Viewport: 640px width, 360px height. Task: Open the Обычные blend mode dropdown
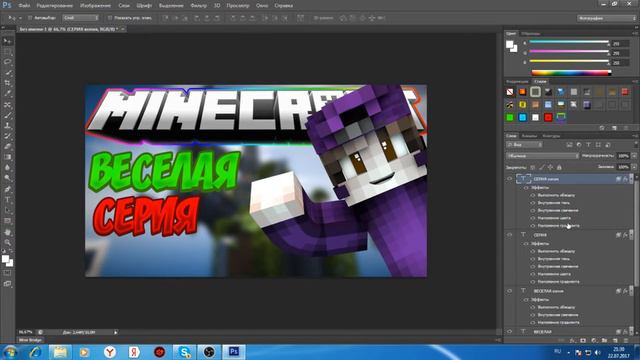tap(542, 156)
